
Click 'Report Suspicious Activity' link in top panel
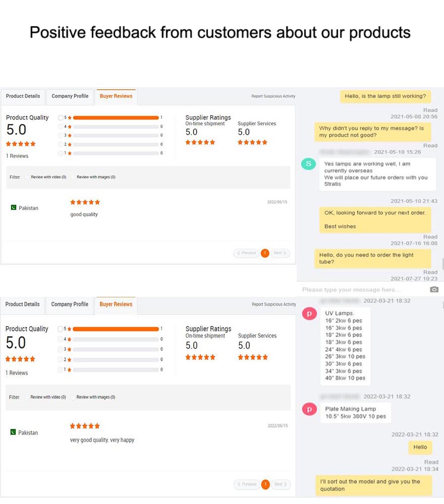(273, 96)
